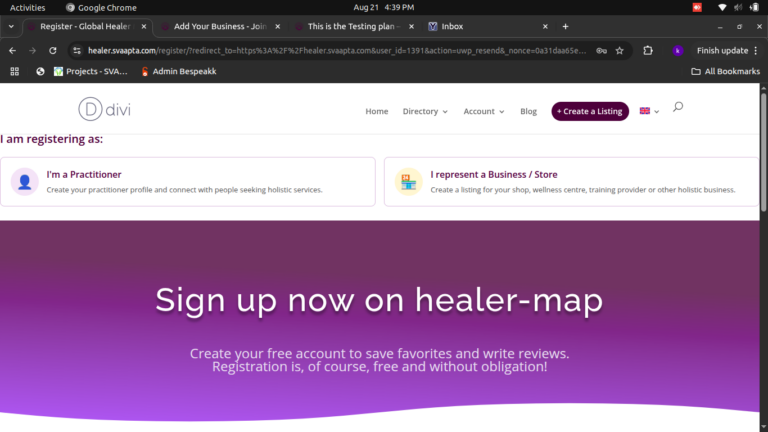
Task: Close the Testing plan tab
Action: pos(411,26)
